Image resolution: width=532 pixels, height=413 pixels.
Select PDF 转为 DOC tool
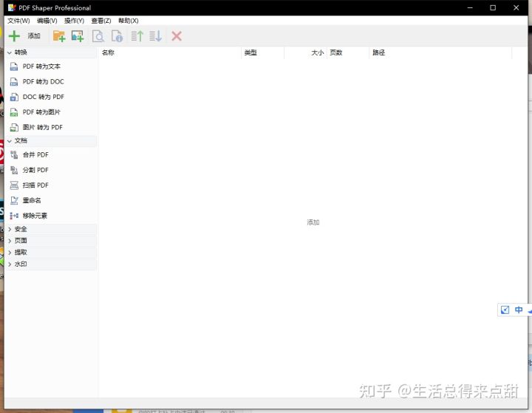point(43,82)
